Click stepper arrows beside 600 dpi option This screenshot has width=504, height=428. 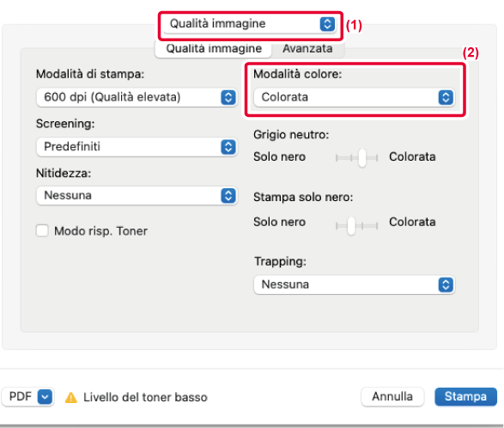tap(228, 97)
